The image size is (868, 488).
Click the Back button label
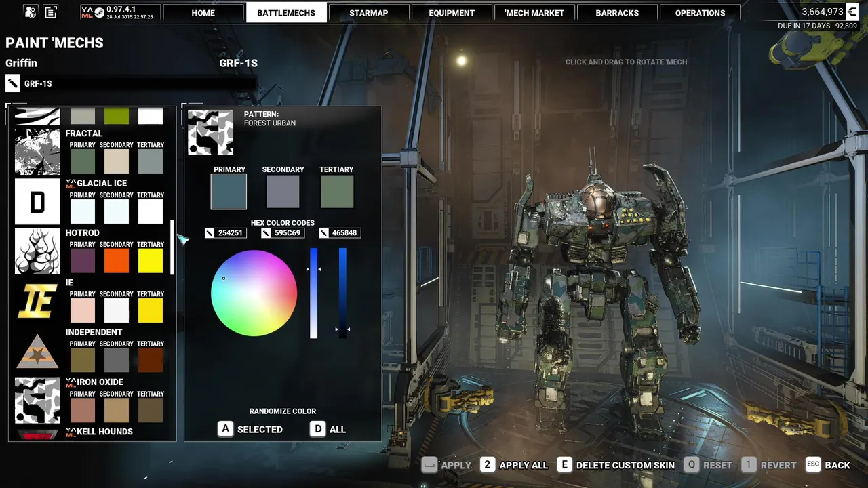point(837,465)
